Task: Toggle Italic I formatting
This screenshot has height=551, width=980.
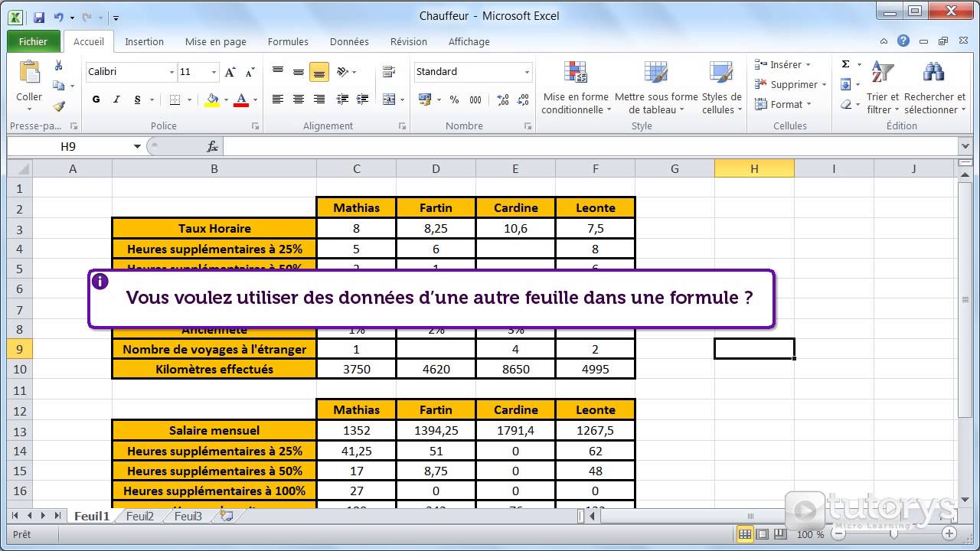Action: click(x=116, y=99)
